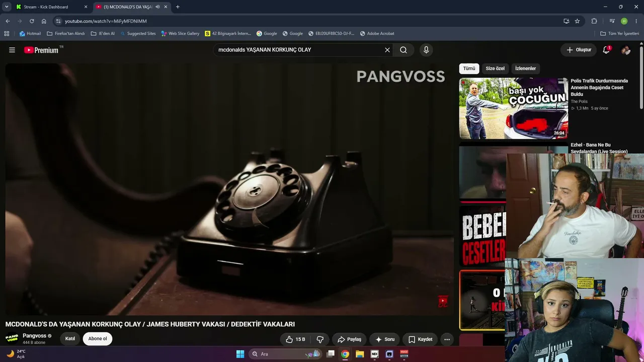Close the McDonald's YouTube tab
644x362 pixels.
(166, 7)
